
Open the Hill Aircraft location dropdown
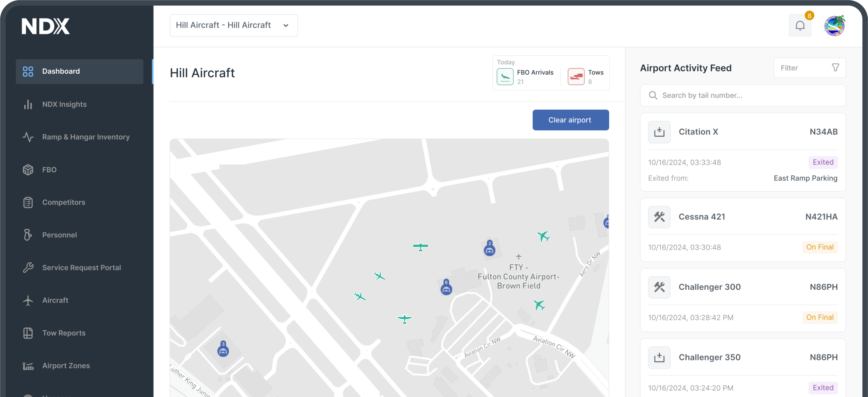(x=233, y=25)
